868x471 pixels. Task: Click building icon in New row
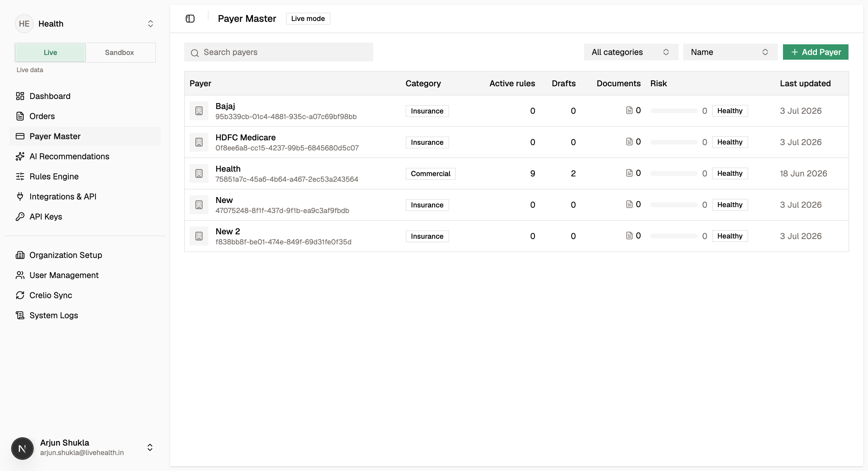click(199, 205)
